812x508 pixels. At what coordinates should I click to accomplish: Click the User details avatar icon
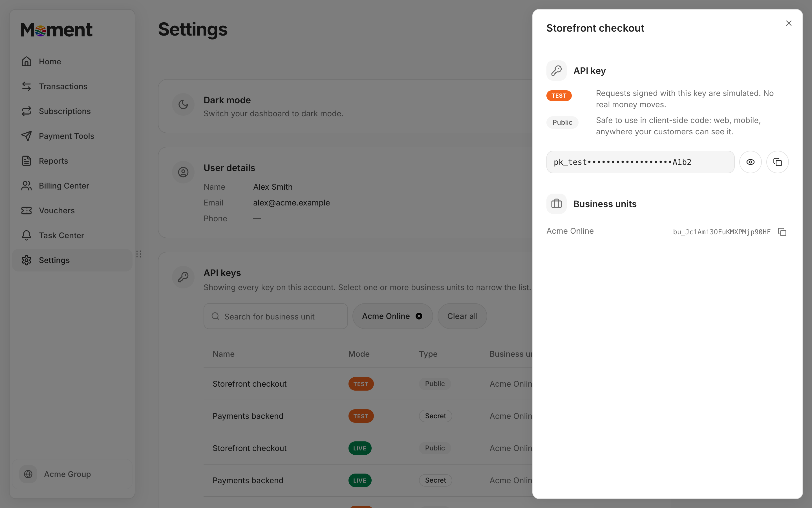183,172
